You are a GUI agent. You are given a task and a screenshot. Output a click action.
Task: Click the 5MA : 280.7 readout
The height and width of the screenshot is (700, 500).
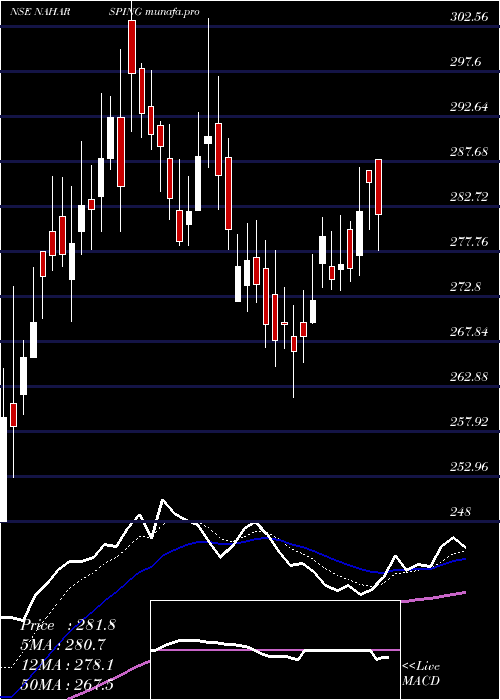(63, 645)
